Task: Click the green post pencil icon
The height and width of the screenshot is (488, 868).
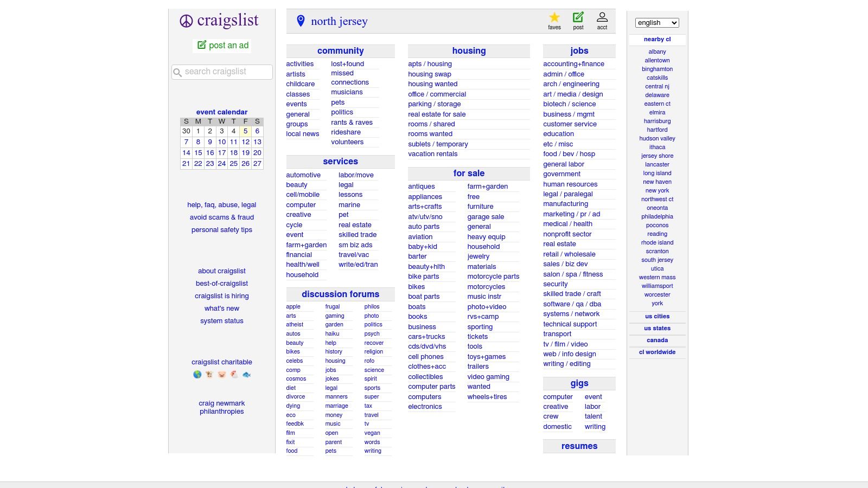Action: click(x=578, y=16)
